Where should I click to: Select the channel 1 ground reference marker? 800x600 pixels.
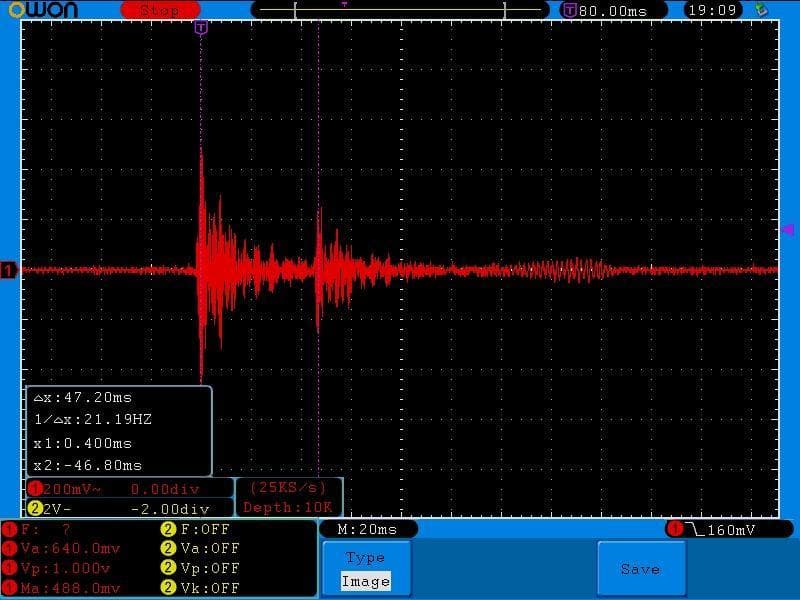[x=9, y=270]
